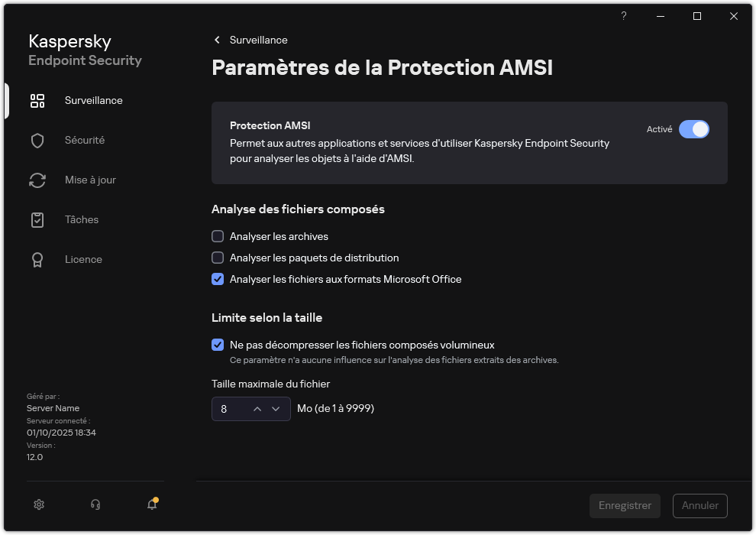756x535 pixels.
Task: Open support via the headset icon
Action: [x=94, y=504]
